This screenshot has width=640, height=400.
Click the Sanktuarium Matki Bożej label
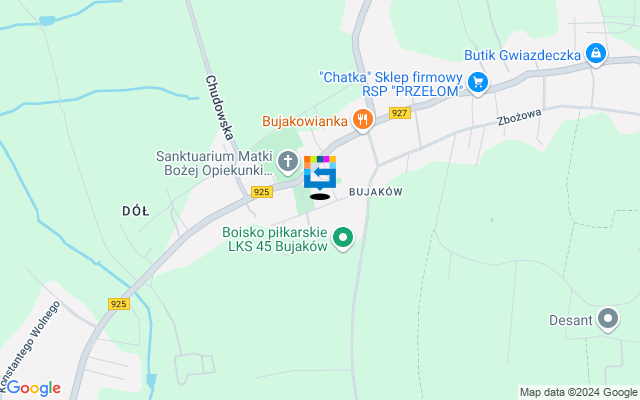pyautogui.click(x=215, y=163)
